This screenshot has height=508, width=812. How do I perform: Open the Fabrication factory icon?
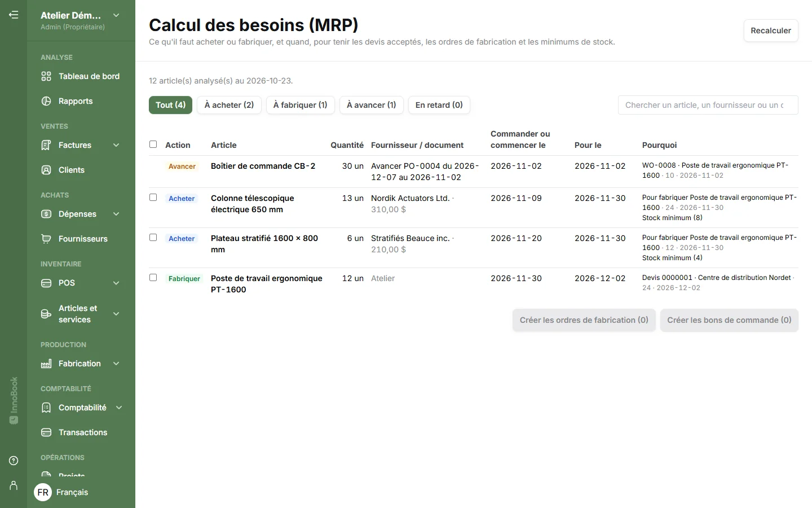pyautogui.click(x=46, y=364)
